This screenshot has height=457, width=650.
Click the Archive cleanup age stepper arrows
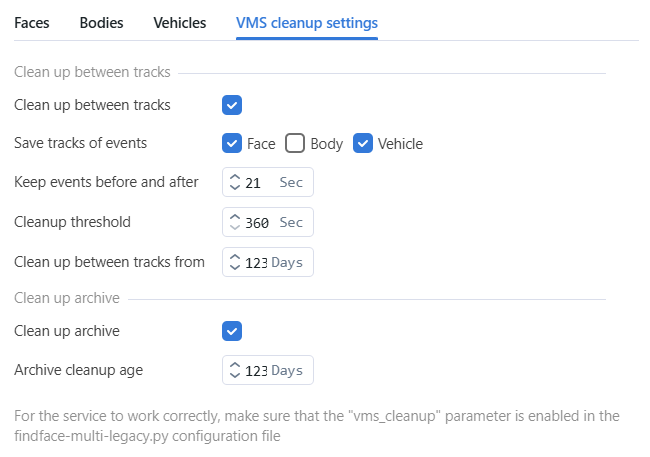point(235,370)
